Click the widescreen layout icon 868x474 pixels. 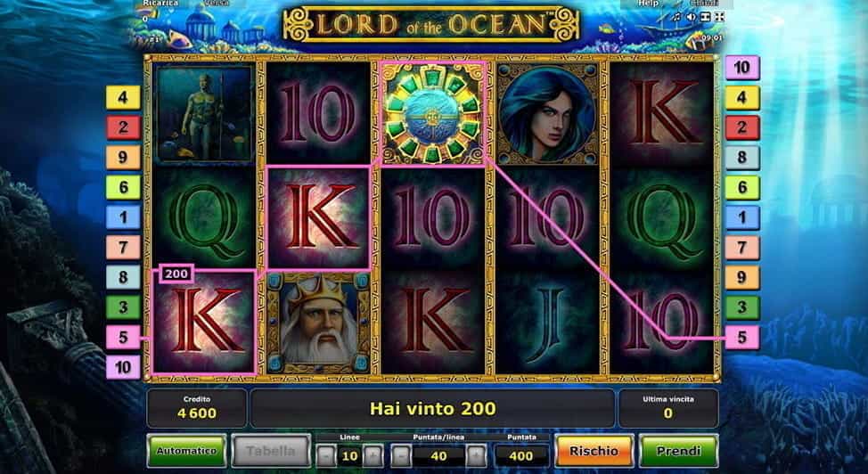[x=705, y=17]
